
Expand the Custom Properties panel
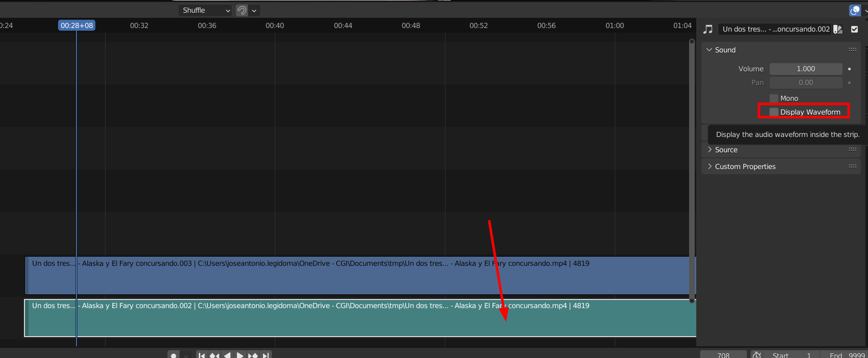click(745, 167)
